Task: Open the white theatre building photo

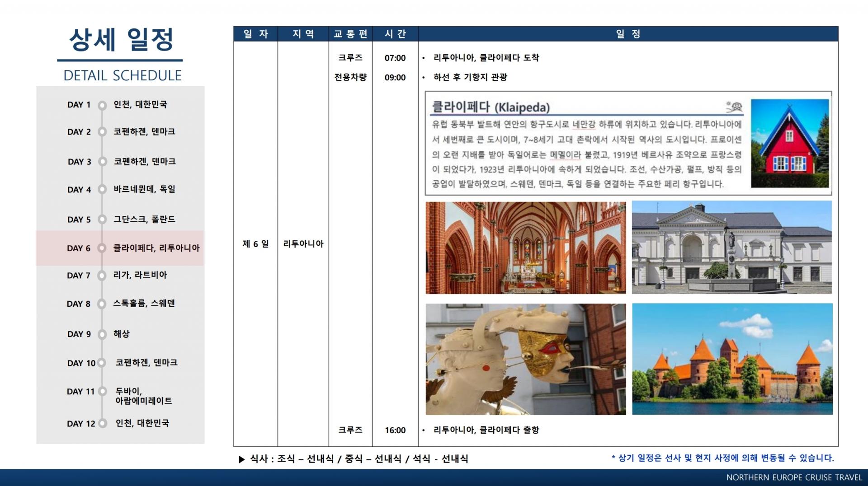Action: pyautogui.click(x=732, y=248)
